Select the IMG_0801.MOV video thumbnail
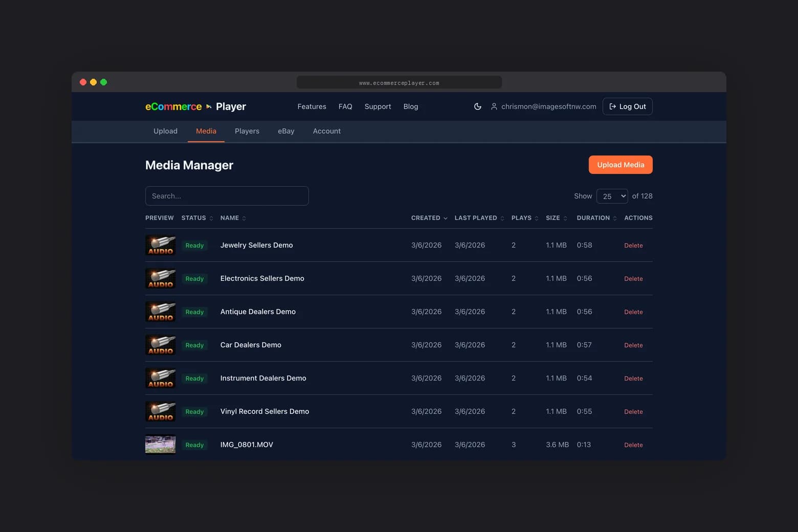 [x=160, y=445]
